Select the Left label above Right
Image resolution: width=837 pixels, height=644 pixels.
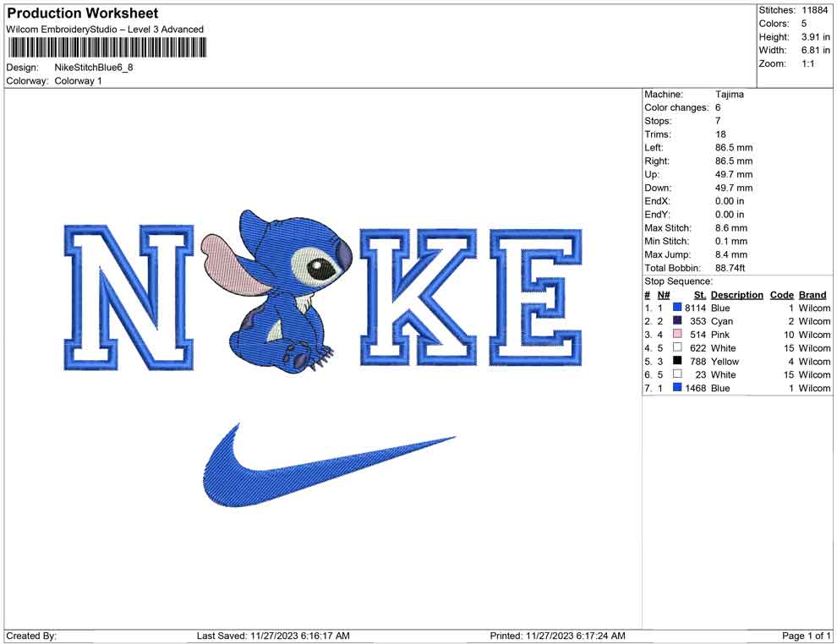coord(654,148)
